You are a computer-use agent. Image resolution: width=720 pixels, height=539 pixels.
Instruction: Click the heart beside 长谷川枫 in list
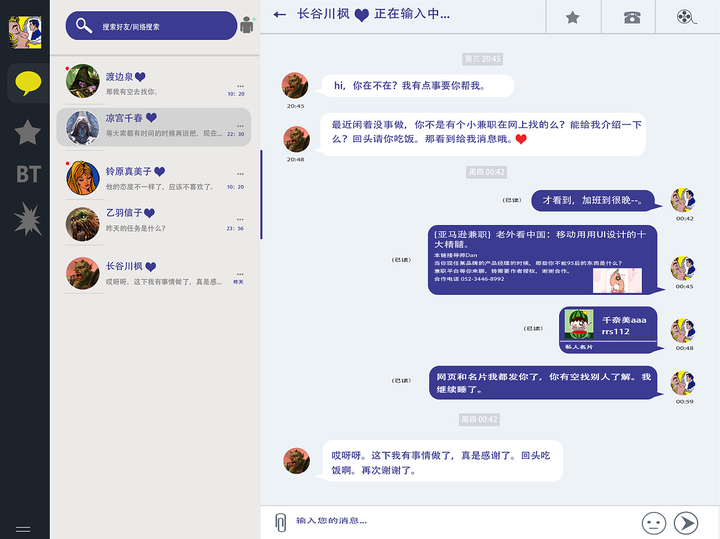click(x=151, y=266)
